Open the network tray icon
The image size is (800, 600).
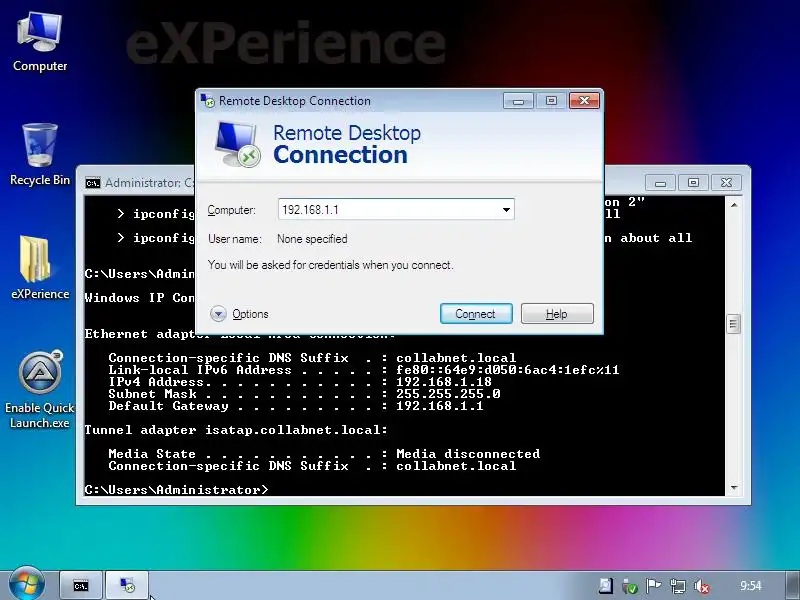coord(678,586)
